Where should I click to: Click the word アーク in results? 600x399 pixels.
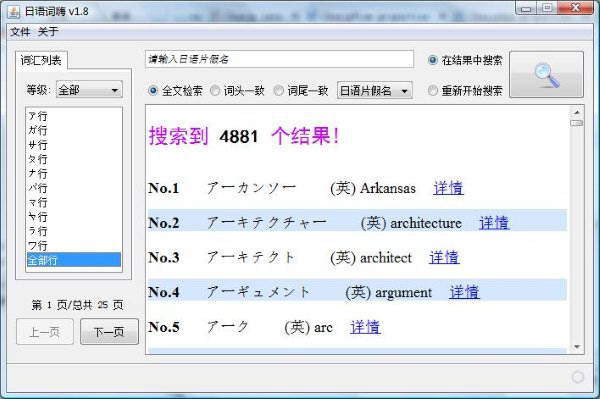point(228,327)
